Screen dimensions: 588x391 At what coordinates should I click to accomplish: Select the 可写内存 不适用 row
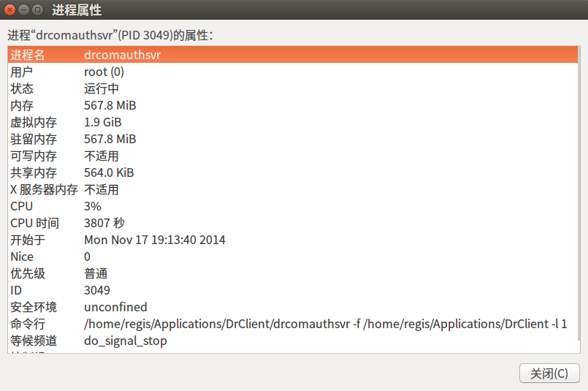coord(293,156)
